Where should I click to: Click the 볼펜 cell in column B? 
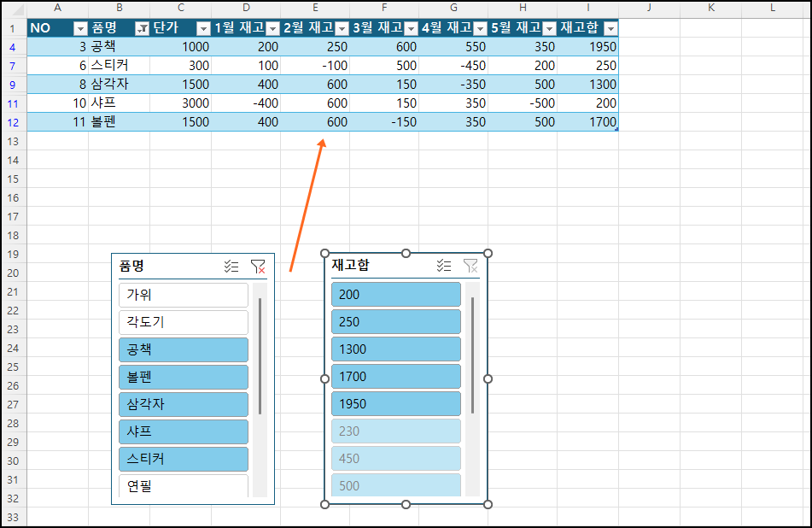(x=119, y=122)
